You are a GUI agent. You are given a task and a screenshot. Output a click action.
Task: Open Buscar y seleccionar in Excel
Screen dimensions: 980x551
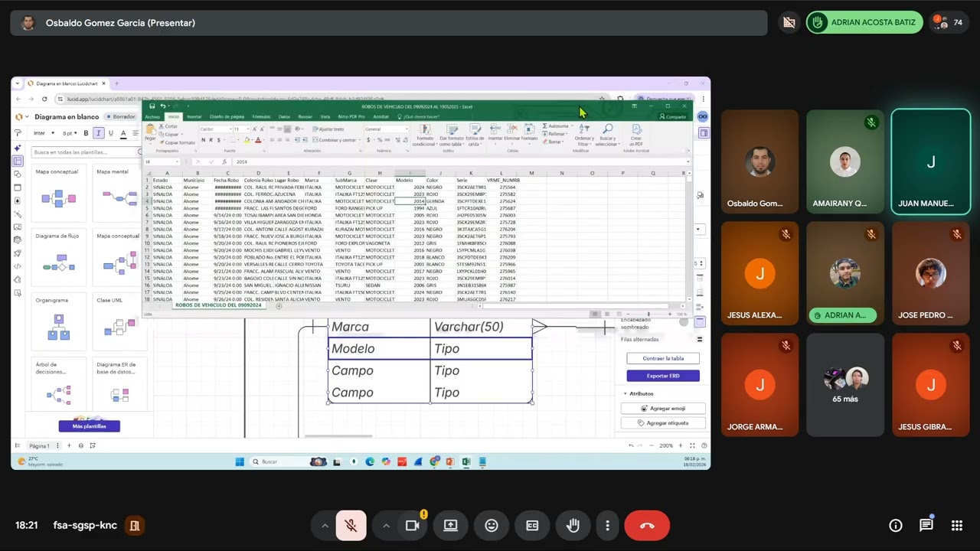607,135
